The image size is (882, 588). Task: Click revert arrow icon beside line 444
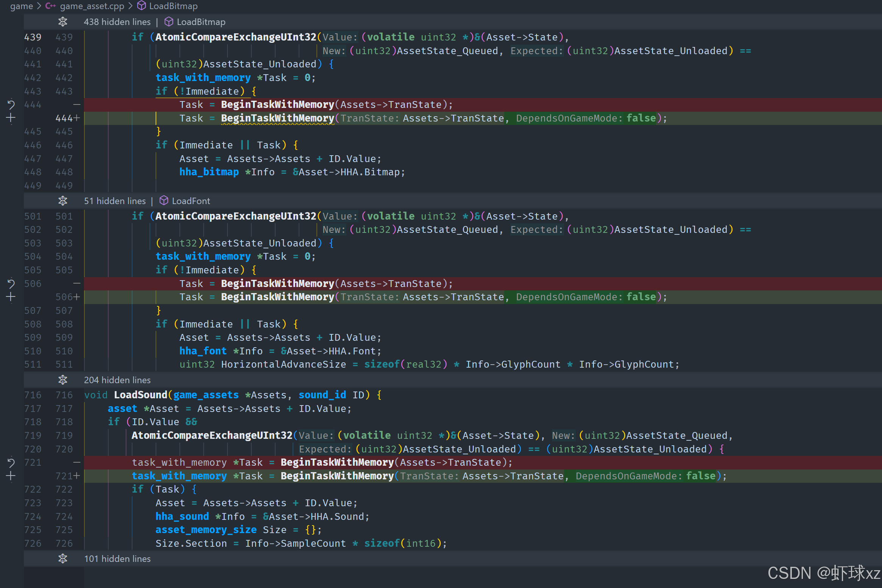(11, 104)
